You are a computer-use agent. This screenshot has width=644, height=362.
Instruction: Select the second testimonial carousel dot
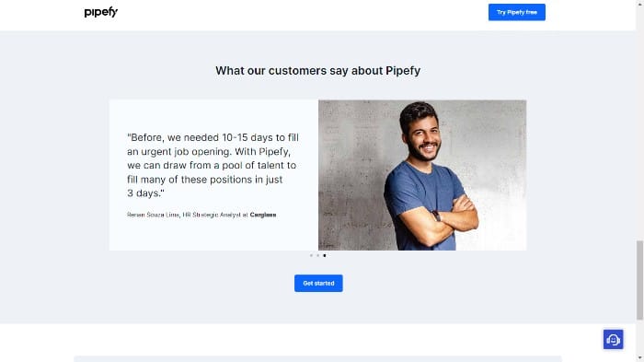[x=318, y=255]
